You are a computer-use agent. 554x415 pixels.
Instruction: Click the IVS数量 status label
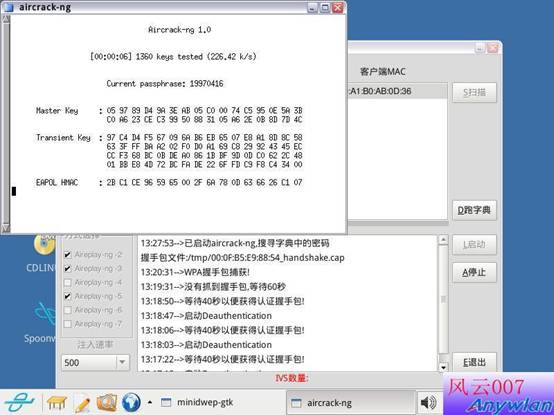[x=292, y=378]
